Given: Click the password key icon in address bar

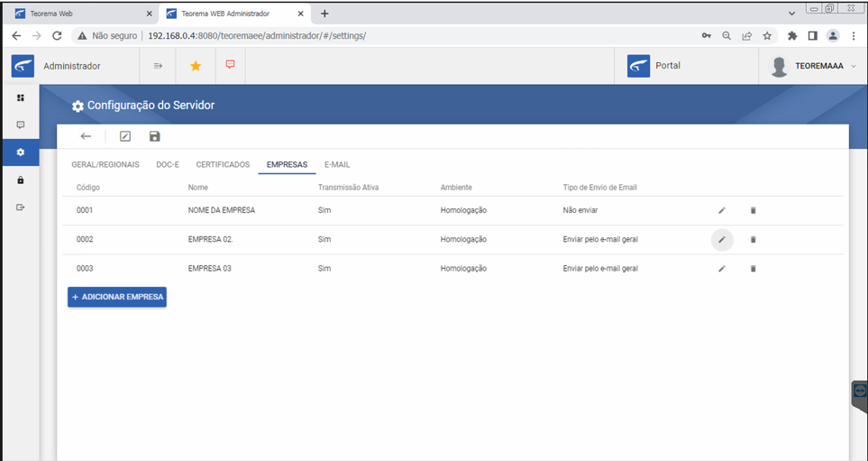Looking at the screenshot, I should pyautogui.click(x=707, y=36).
